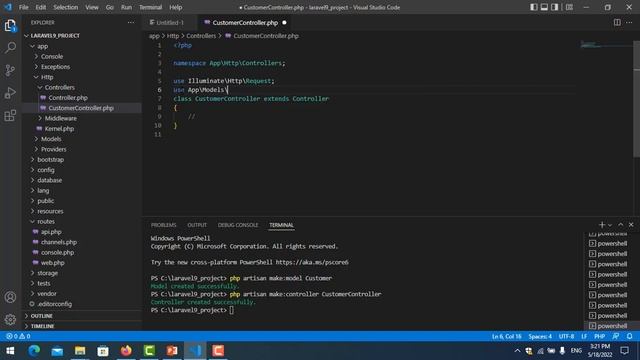Open the View menu

[92, 7]
